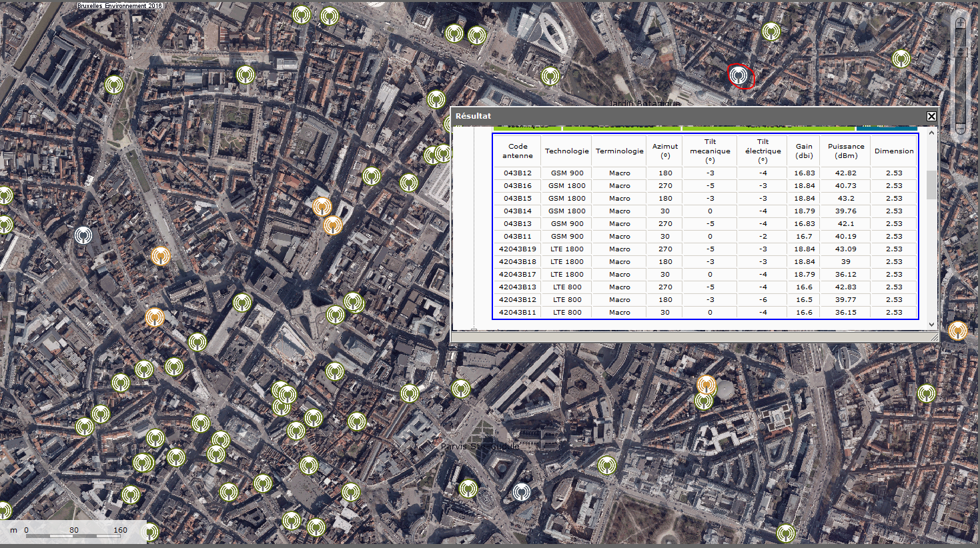Click the zoom slider handle

point(961,51)
